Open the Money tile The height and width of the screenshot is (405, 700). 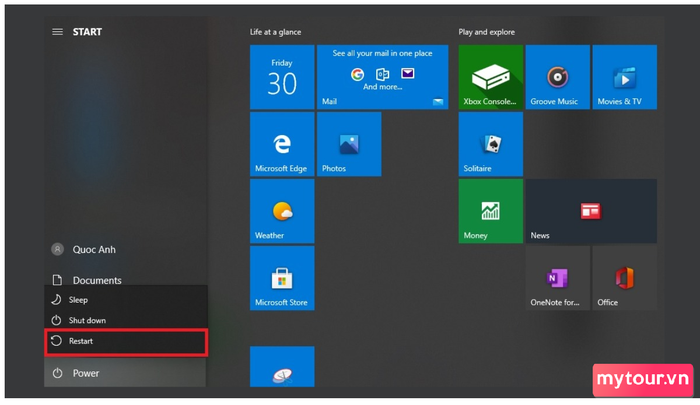pyautogui.click(x=491, y=211)
